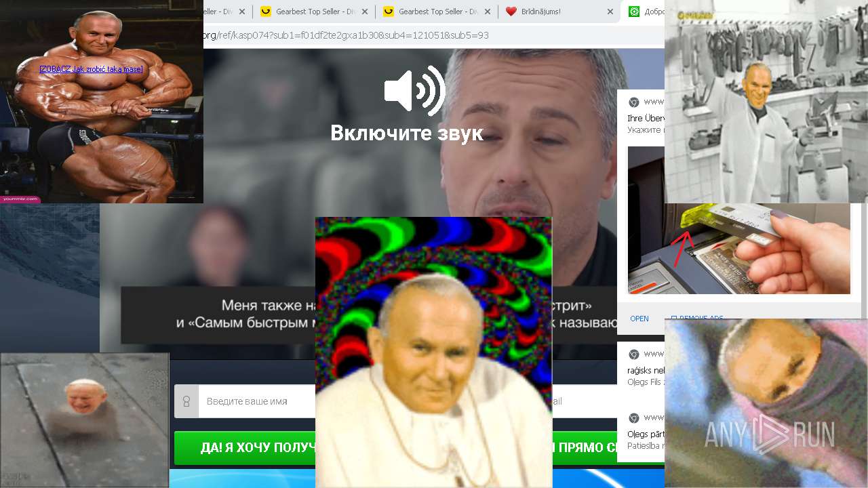The width and height of the screenshot is (868, 488).
Task: Click the Chrome icon above Oļegs pārt text
Action: [x=634, y=418]
